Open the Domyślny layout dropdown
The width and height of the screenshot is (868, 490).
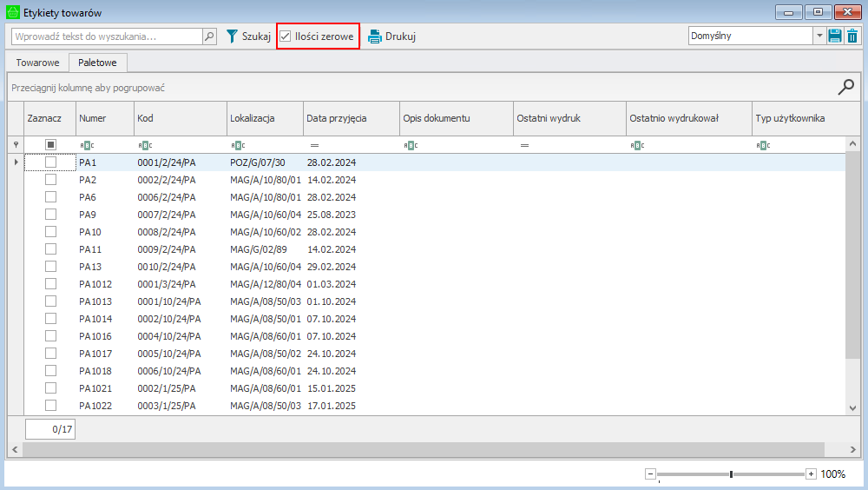tap(819, 36)
